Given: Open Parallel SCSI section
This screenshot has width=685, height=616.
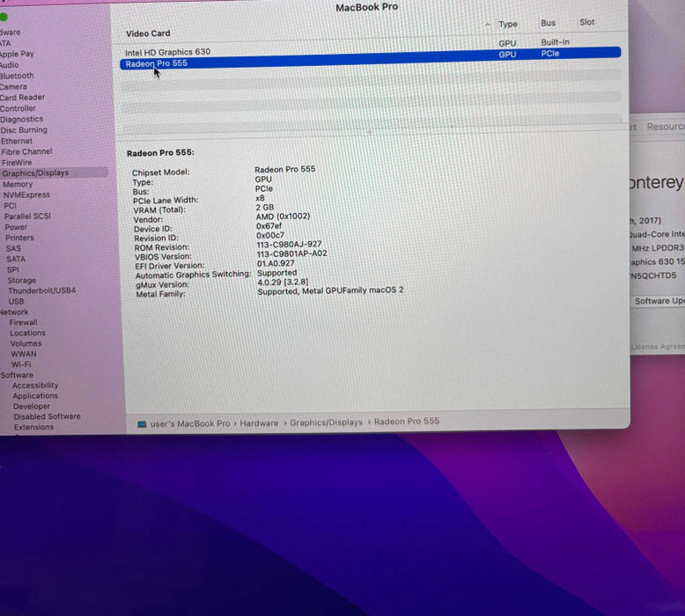Looking at the screenshot, I should coord(27,216).
